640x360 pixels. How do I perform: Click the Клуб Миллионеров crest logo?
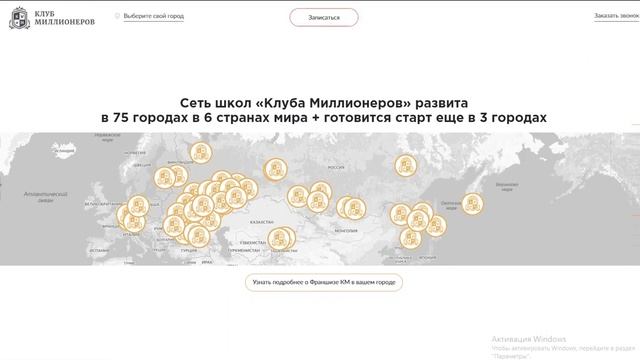[20, 18]
